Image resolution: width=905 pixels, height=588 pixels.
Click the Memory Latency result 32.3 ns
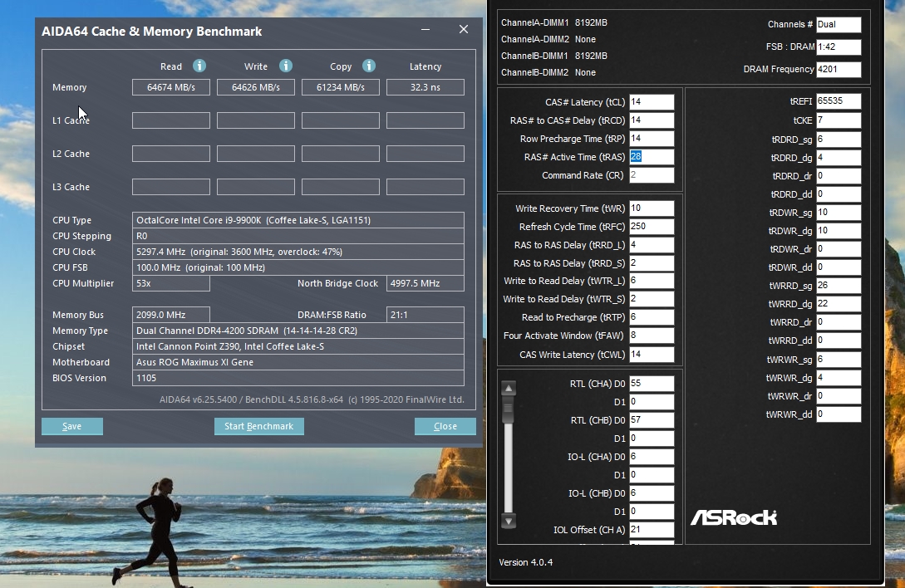[425, 87]
